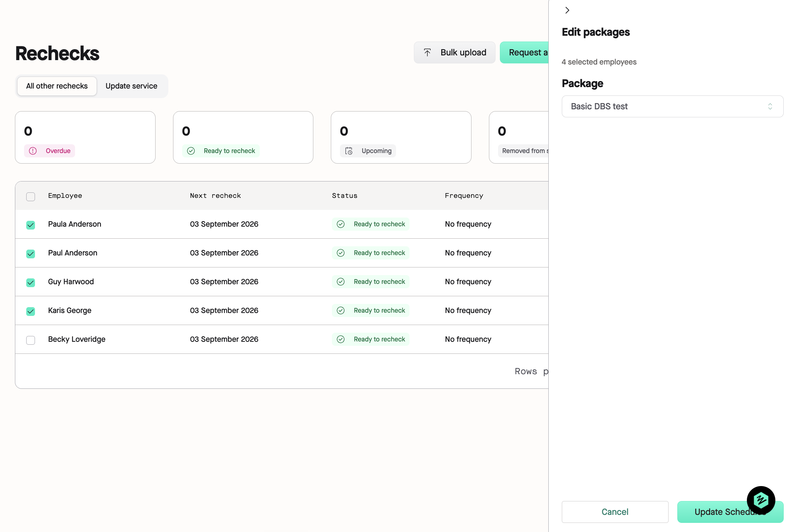Click the name Paul Anderson
Image resolution: width=795 pixels, height=532 pixels.
pos(73,253)
